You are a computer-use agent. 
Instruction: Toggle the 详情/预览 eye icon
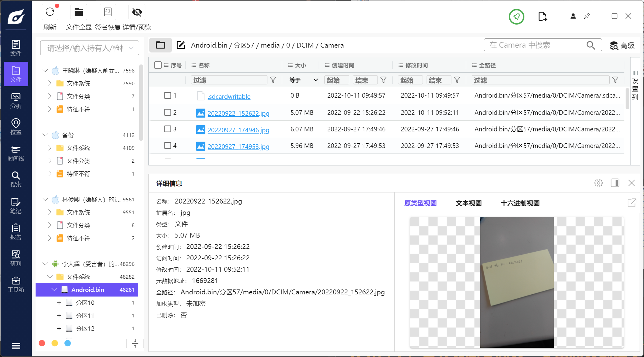137,12
